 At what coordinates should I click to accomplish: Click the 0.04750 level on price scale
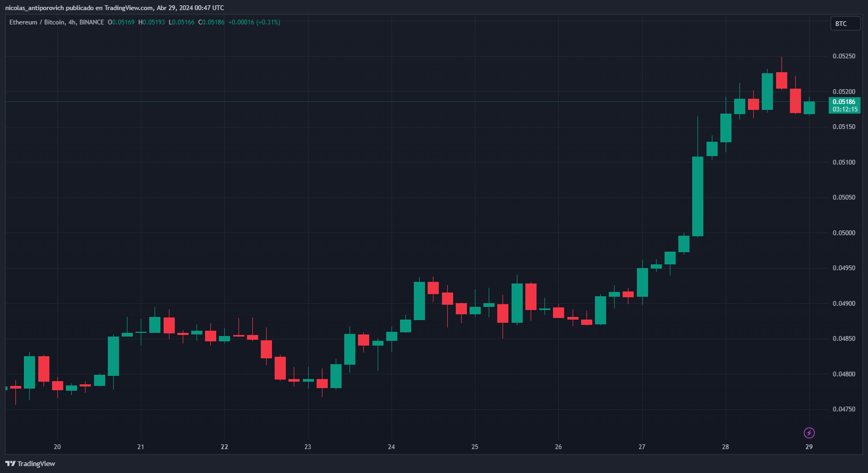point(844,409)
